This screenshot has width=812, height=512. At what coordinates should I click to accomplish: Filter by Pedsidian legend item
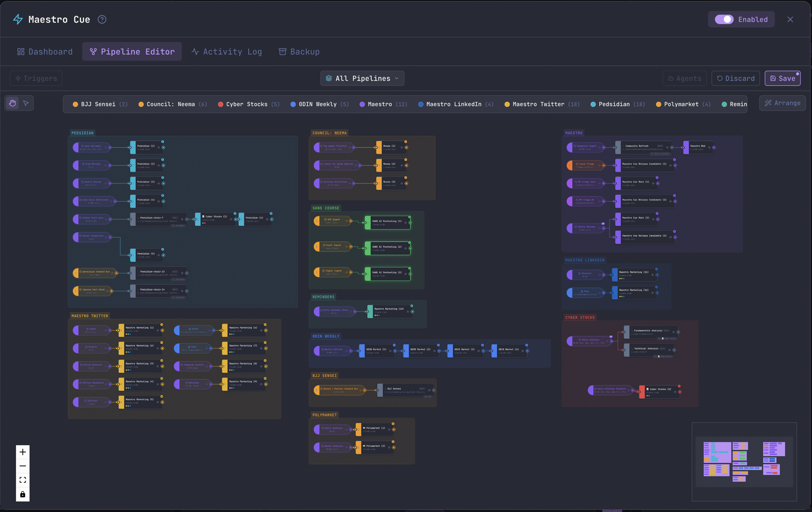tap(617, 104)
